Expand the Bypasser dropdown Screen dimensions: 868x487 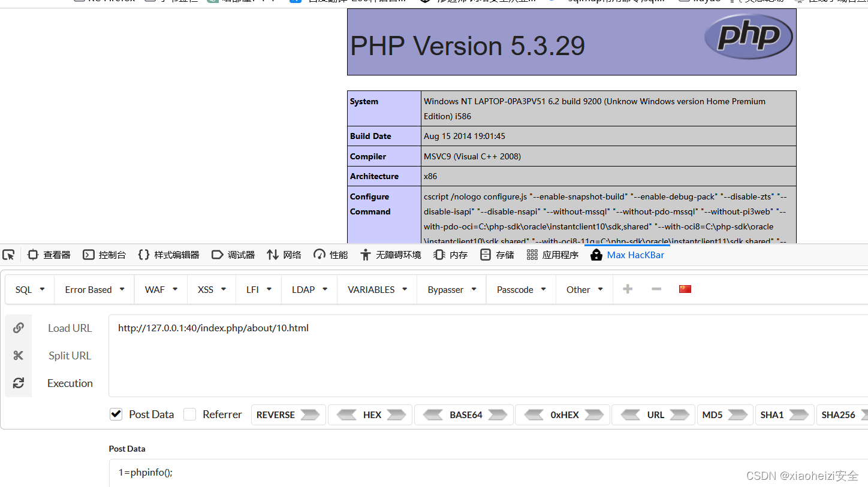pos(451,289)
